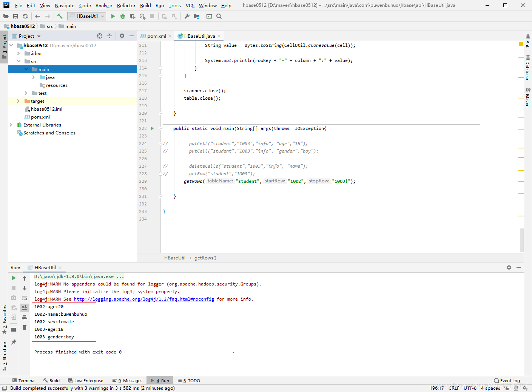This screenshot has width=532, height=392.
Task: Open the VCS menu
Action: click(x=190, y=5)
